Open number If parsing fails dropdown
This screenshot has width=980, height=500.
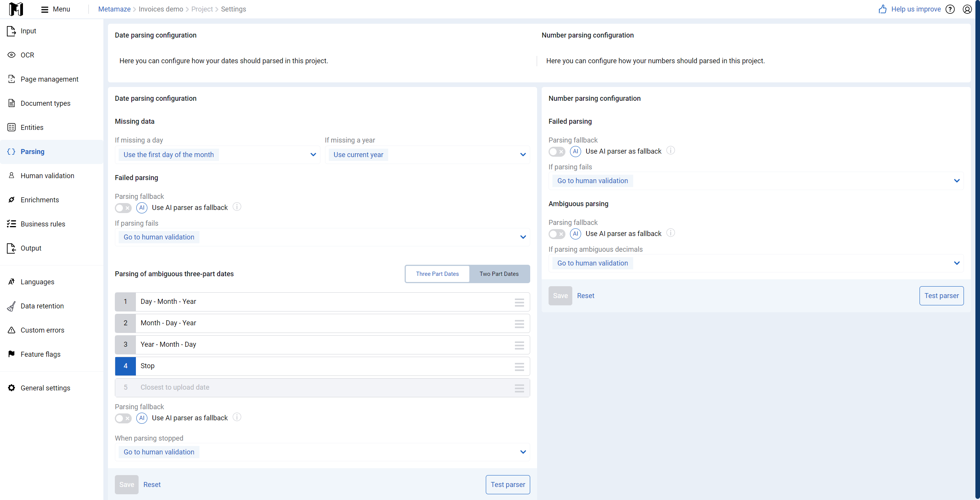[x=756, y=181]
